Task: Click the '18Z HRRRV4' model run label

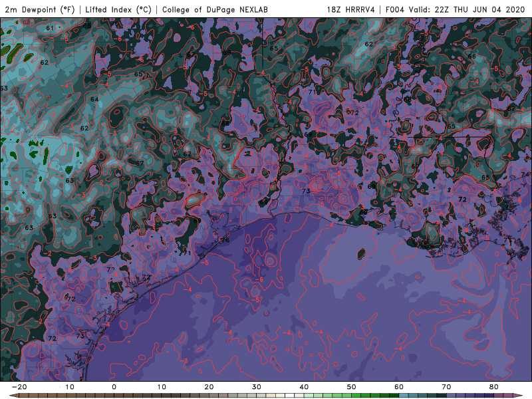Action: pyautogui.click(x=351, y=9)
